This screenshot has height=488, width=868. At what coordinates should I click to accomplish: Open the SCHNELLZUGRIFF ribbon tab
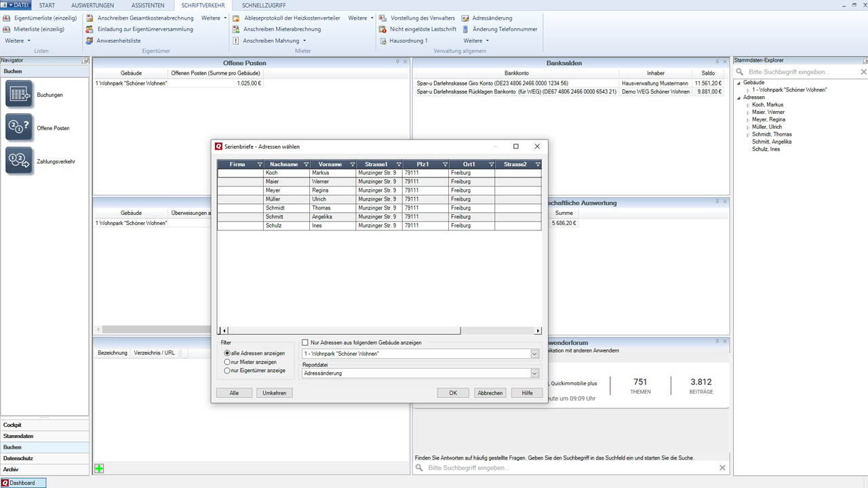pyautogui.click(x=264, y=5)
